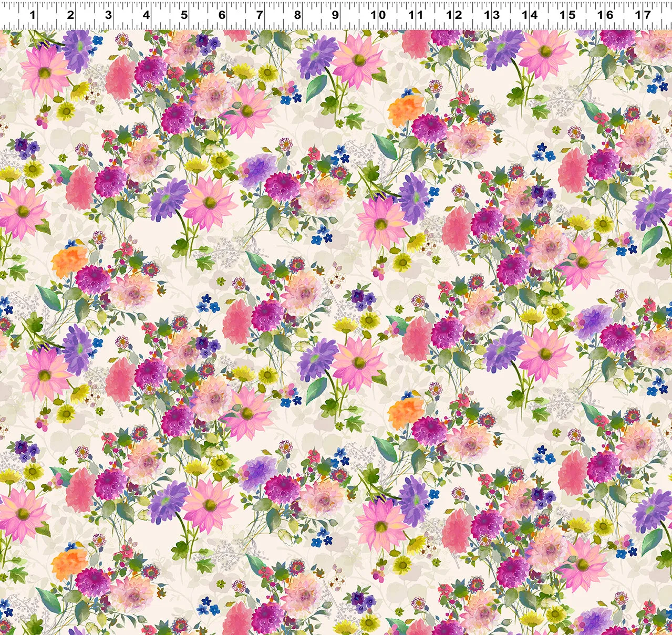Click the number 7 on the ruler
This screenshot has width=672, height=635.
point(260,14)
